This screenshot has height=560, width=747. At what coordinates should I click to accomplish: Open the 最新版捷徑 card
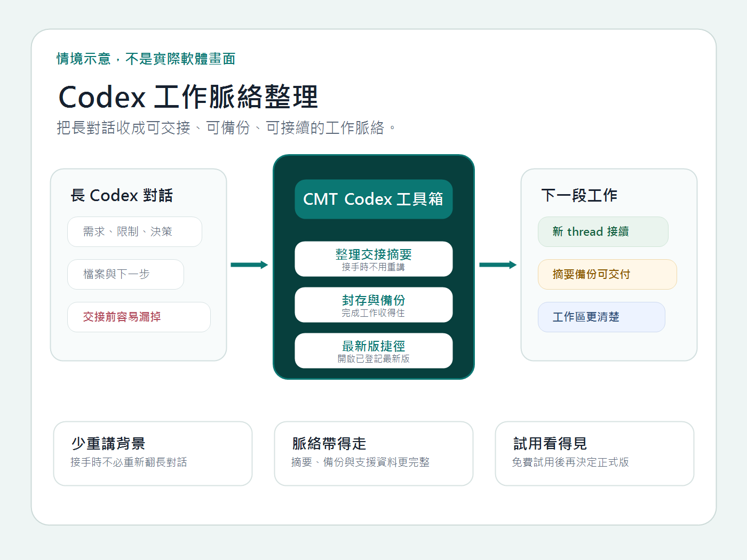click(373, 350)
